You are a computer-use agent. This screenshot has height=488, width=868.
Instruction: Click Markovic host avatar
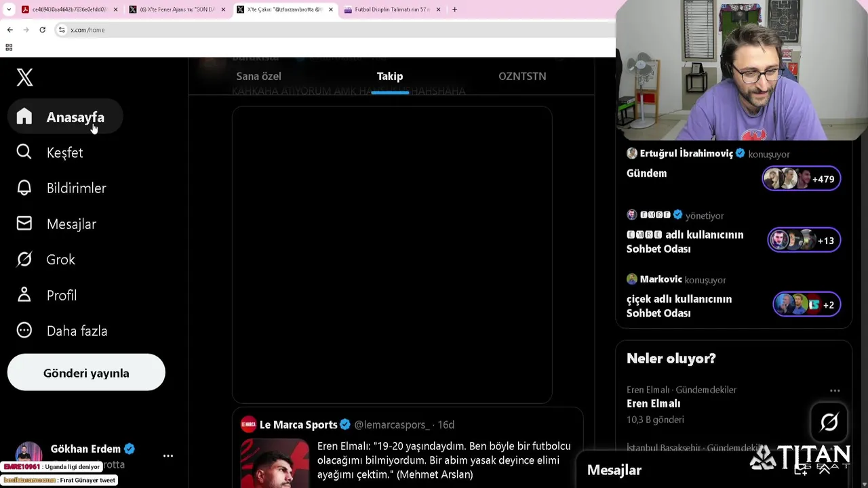click(x=632, y=279)
